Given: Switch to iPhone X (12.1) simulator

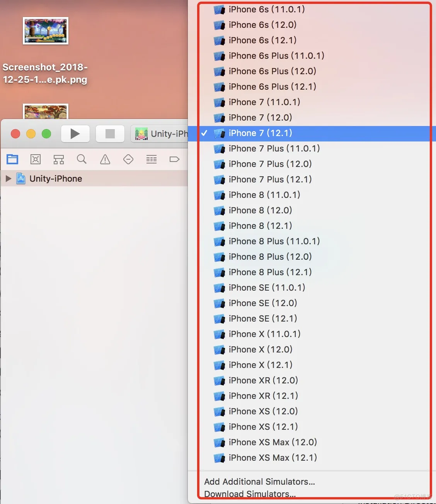Looking at the screenshot, I should pos(312,365).
